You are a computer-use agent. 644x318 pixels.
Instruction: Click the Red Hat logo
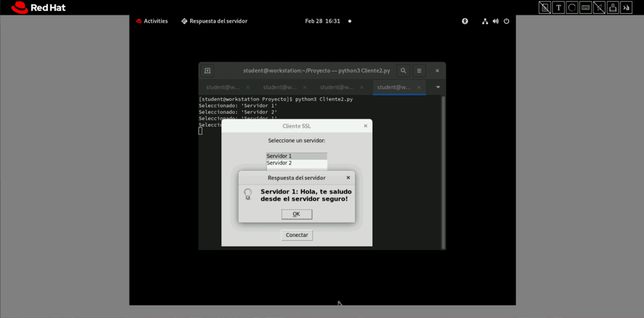pyautogui.click(x=38, y=8)
